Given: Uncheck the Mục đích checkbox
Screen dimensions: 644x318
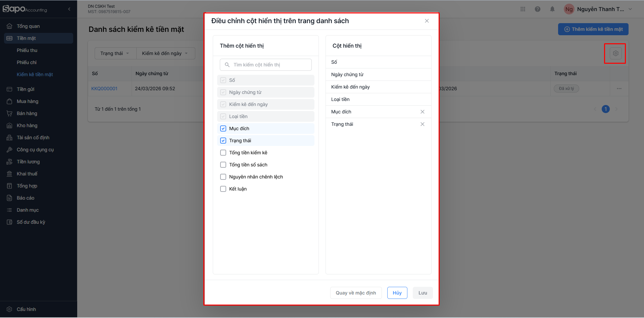Looking at the screenshot, I should (x=223, y=128).
